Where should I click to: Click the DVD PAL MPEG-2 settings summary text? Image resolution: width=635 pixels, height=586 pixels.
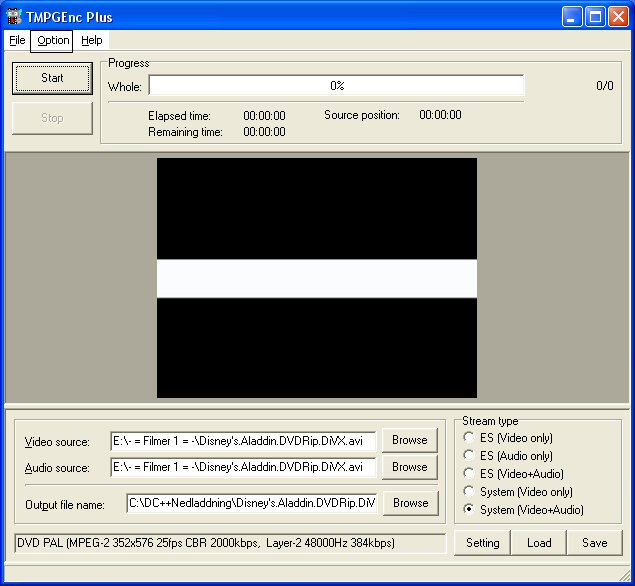pos(206,543)
